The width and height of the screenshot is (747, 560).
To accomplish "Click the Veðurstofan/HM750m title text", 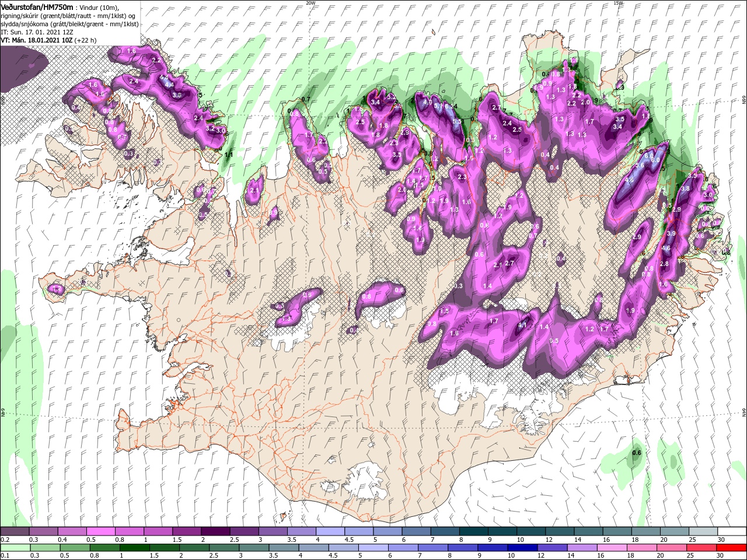I will coord(37,6).
